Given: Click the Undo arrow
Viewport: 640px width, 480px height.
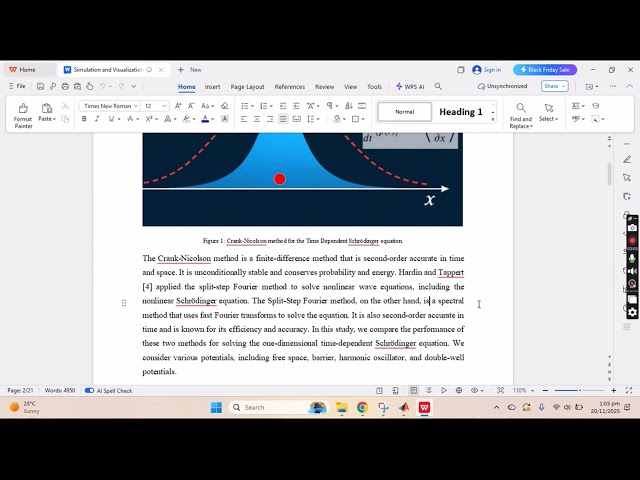Looking at the screenshot, I should (102, 86).
